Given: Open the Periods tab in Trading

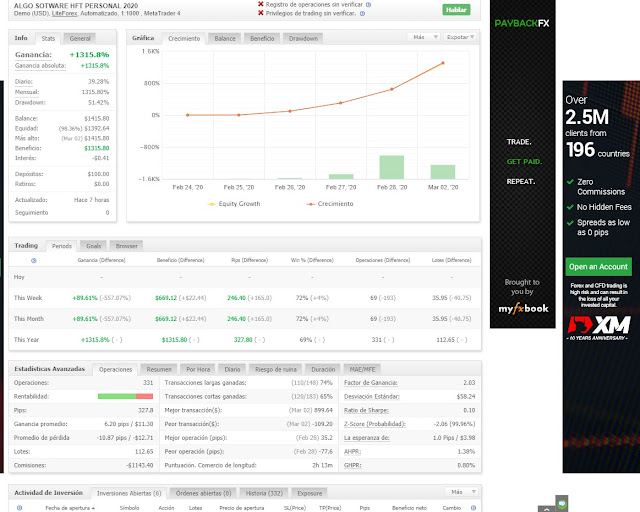Looking at the screenshot, I should (62, 246).
